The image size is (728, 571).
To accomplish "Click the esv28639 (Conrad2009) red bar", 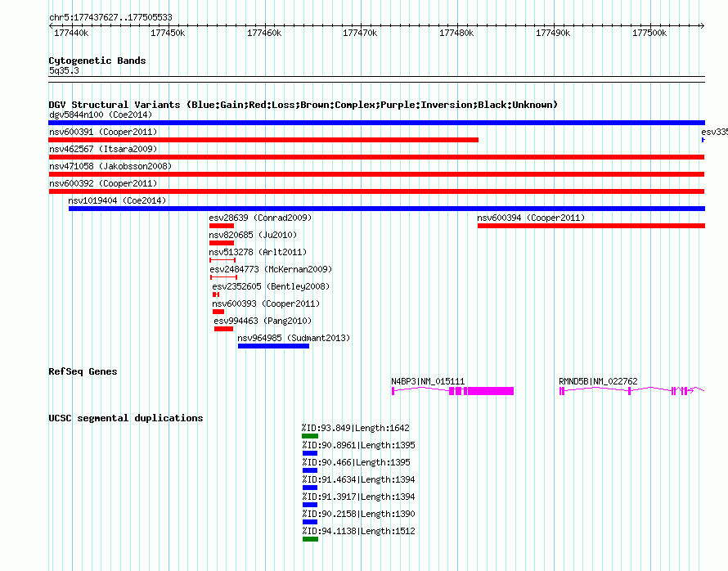I will coord(222,226).
